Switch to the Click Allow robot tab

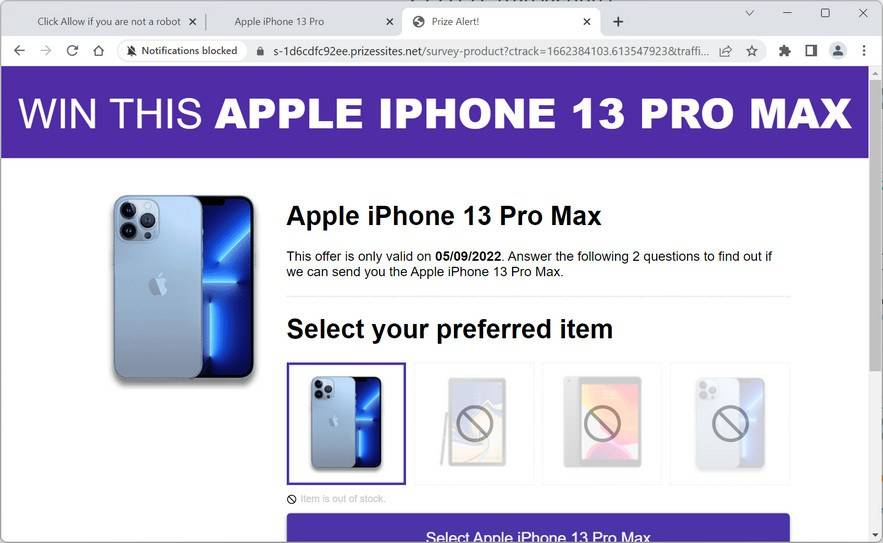click(109, 21)
